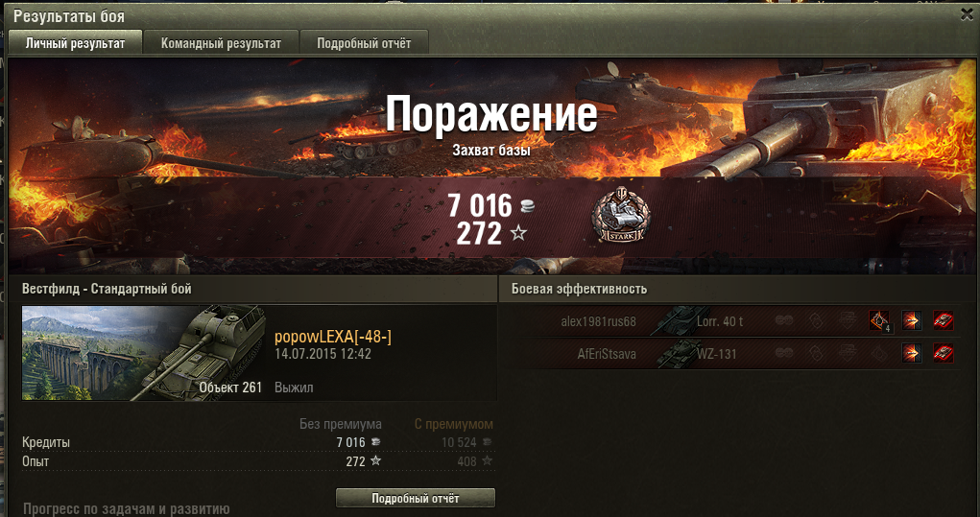Click player name popowLEXA[-48-]
Screen dimensions: 980x517
point(333,338)
